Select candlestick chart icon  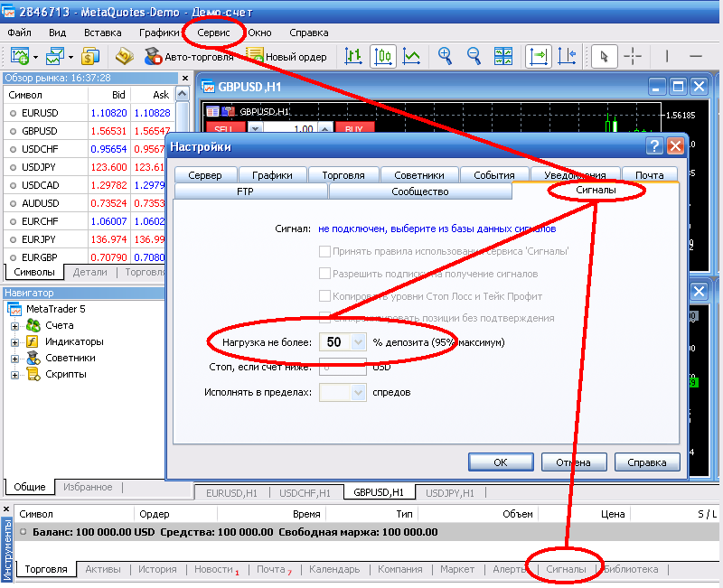pos(382,56)
